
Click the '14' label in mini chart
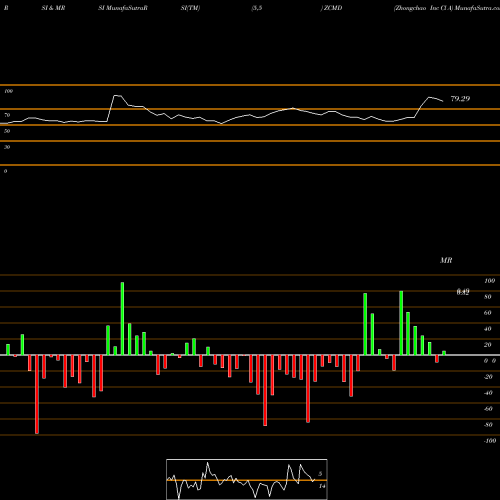pyautogui.click(x=322, y=486)
